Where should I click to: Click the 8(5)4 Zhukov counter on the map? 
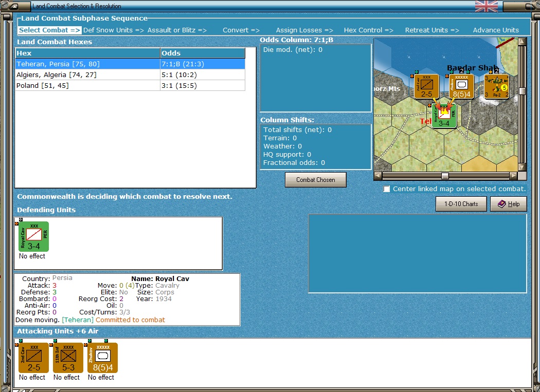461,86
